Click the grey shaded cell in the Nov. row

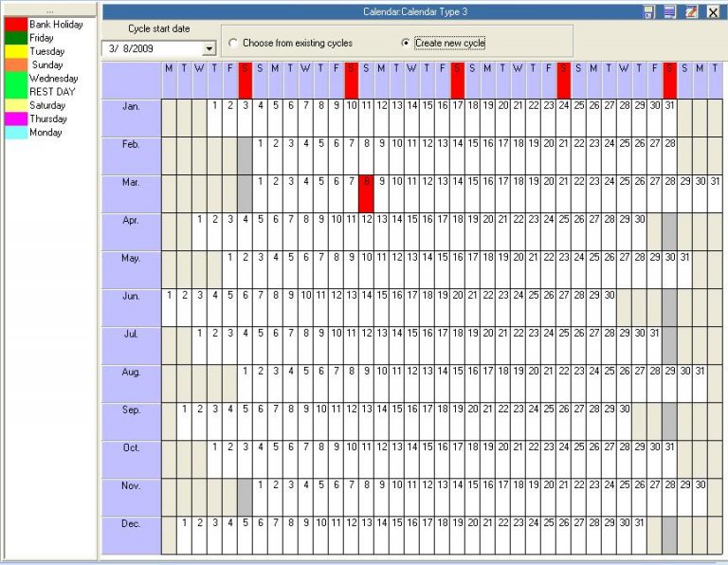tap(246, 498)
